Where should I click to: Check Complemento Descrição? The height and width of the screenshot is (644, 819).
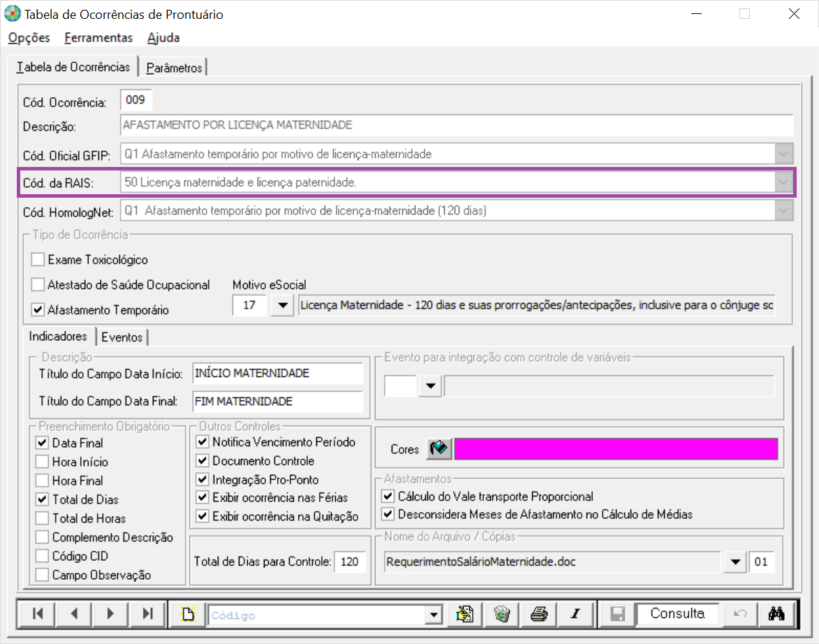pos(43,537)
